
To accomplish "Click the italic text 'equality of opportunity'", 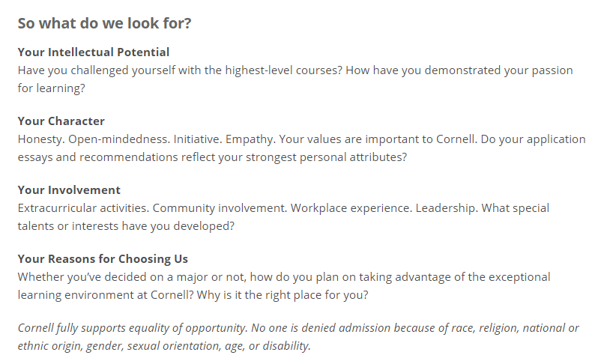I will 187,328.
